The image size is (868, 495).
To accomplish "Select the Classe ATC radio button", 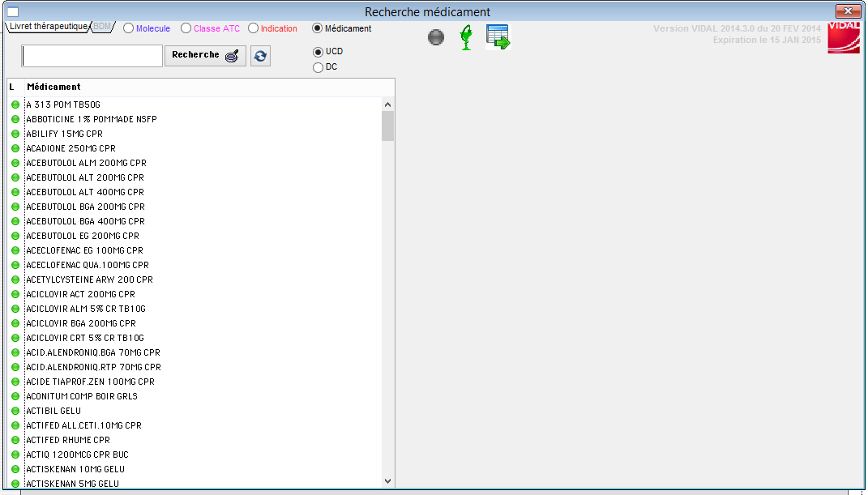I will pyautogui.click(x=186, y=28).
